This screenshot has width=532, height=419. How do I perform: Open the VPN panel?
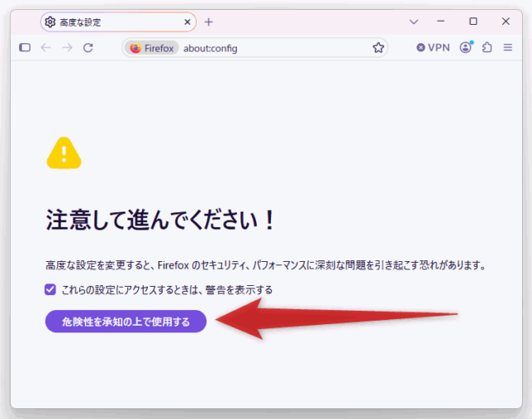433,48
